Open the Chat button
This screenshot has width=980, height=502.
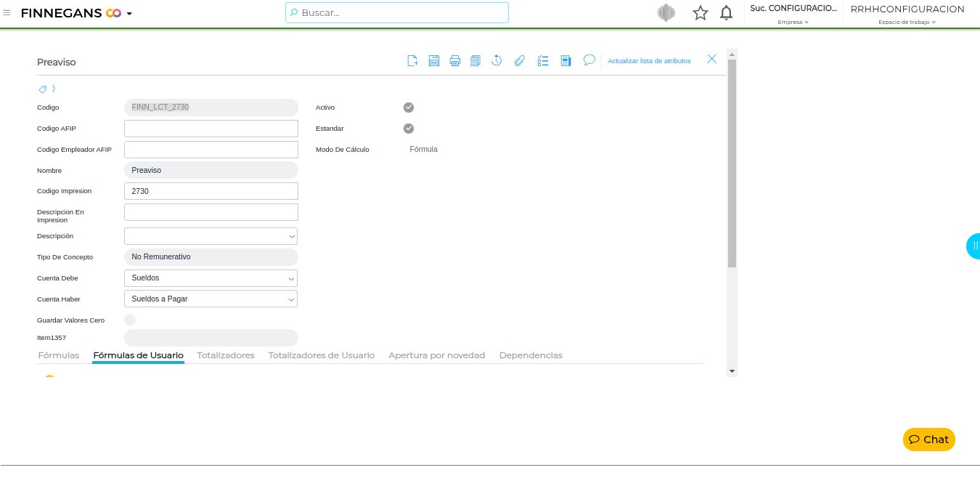click(x=928, y=440)
